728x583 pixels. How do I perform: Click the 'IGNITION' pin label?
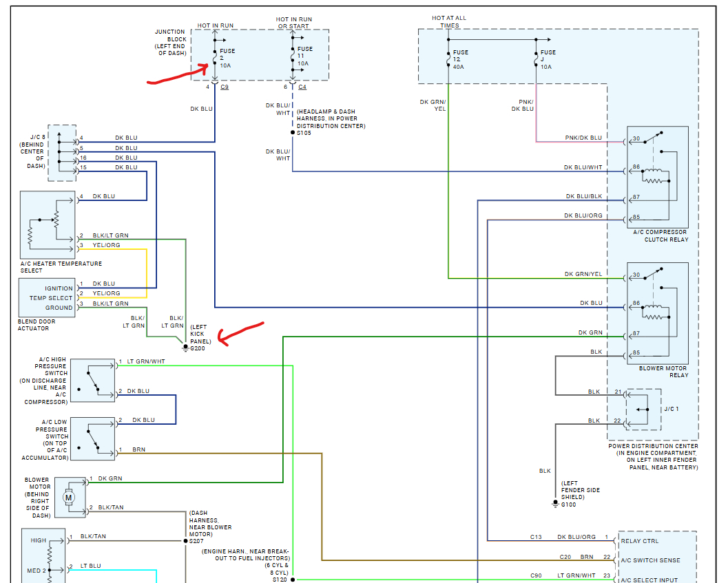(x=59, y=288)
